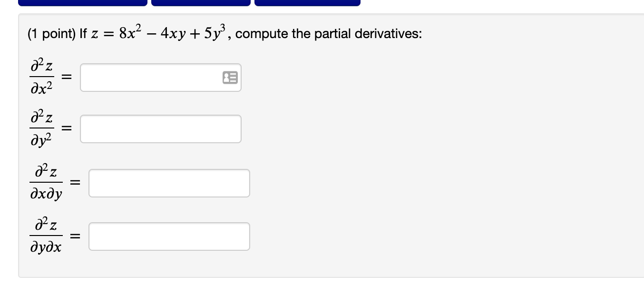
Task: Click the ∂²z/∂y² fraction label
Action: [x=43, y=129]
